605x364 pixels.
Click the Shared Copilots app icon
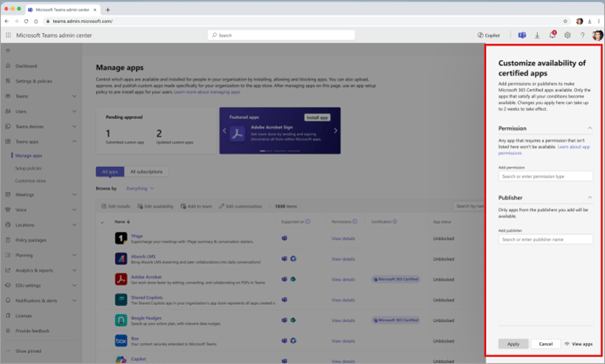[121, 300]
